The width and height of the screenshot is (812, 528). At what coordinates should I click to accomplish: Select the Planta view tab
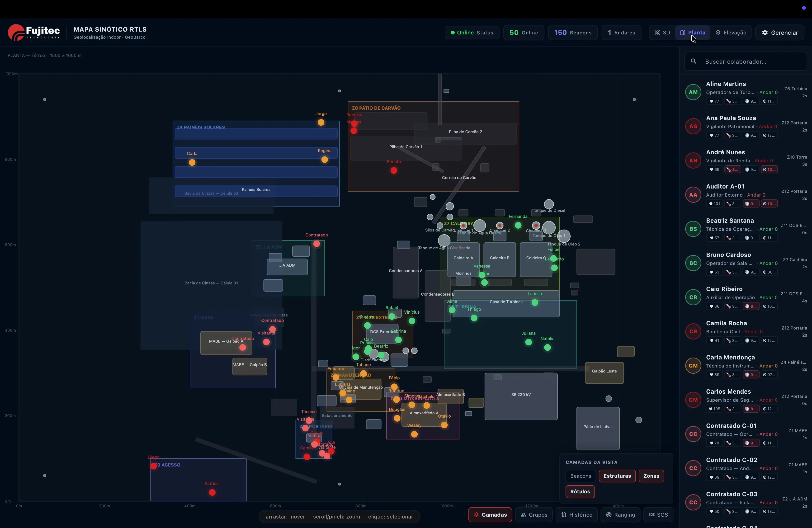coord(693,33)
